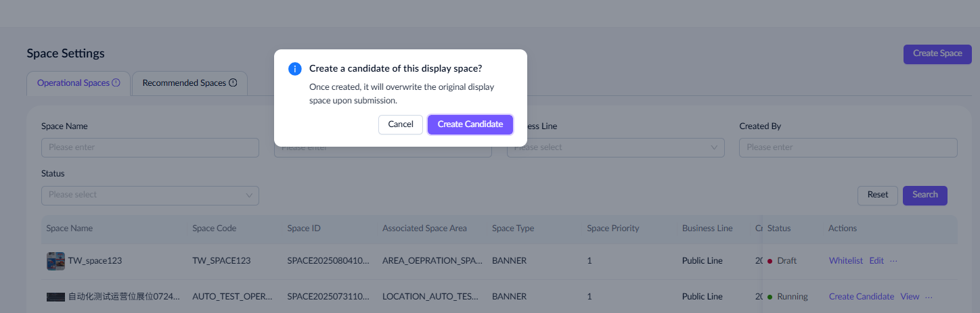Open more actions for the Running row

[x=929, y=297]
